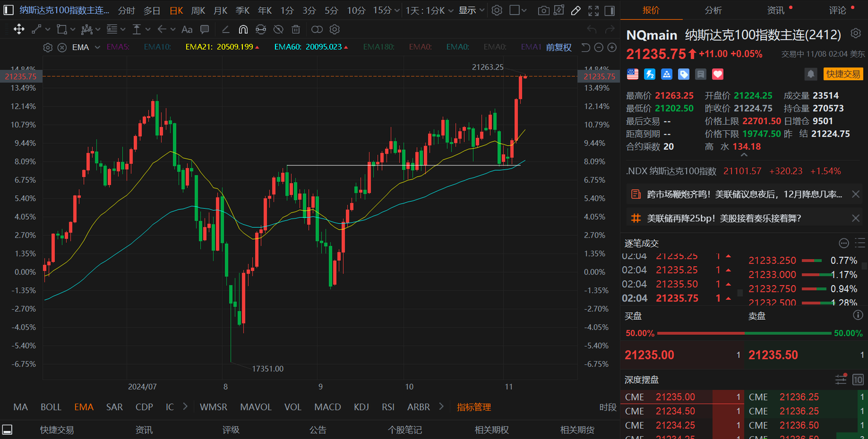Toggle the EMA180 line display
The height and width of the screenshot is (439, 868).
pyautogui.click(x=379, y=47)
